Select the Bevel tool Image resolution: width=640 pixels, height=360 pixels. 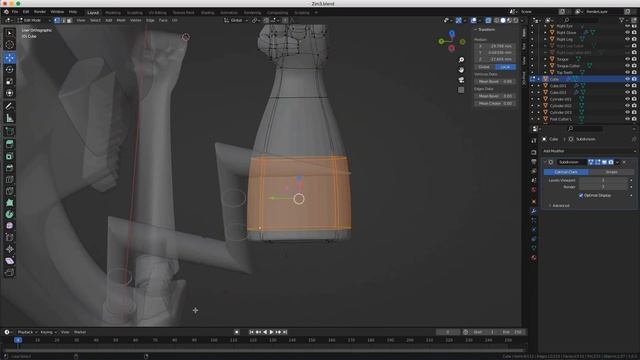click(9, 168)
